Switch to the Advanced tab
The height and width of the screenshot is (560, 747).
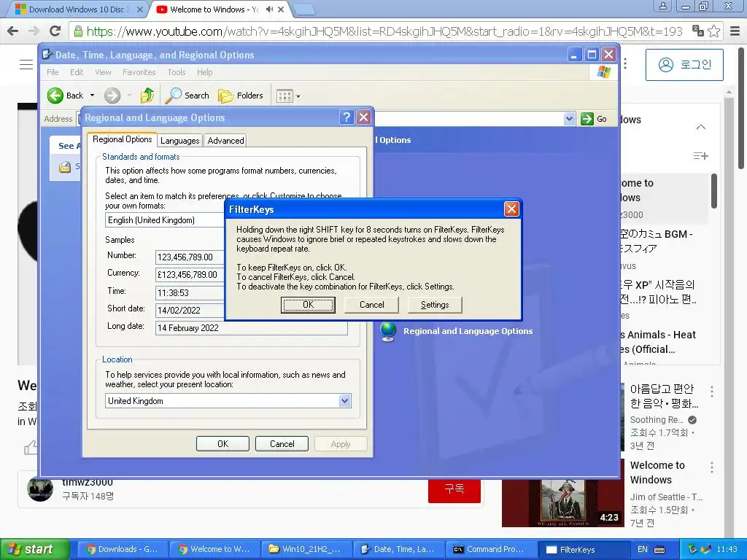pos(225,141)
